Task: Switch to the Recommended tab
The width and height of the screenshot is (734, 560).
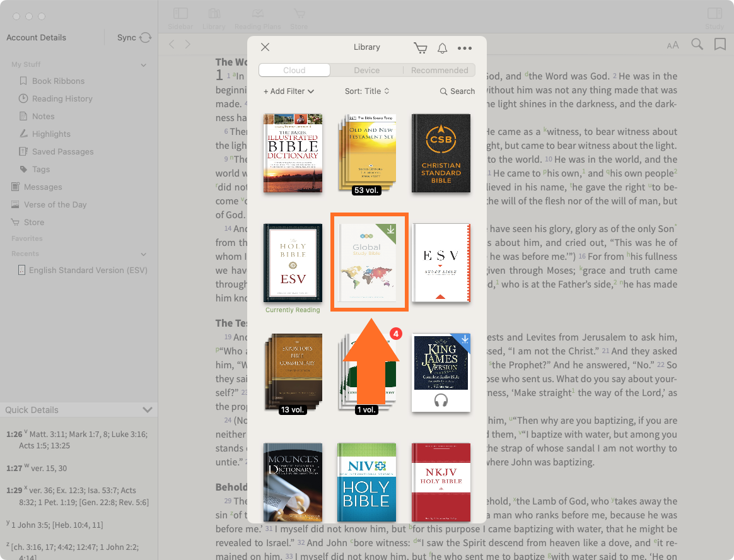Action: (439, 70)
